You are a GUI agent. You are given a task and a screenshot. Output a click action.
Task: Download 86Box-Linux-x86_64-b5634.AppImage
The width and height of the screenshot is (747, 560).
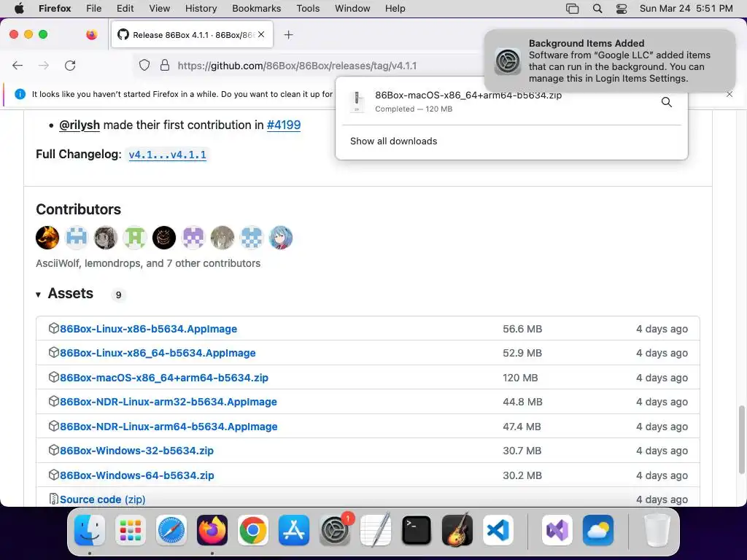[x=158, y=353]
